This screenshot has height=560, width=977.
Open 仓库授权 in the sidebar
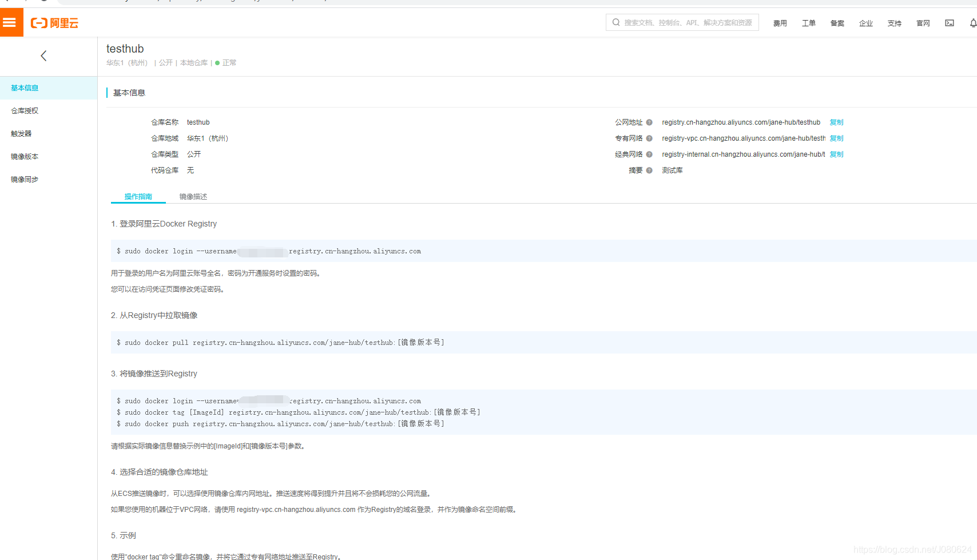49,111
